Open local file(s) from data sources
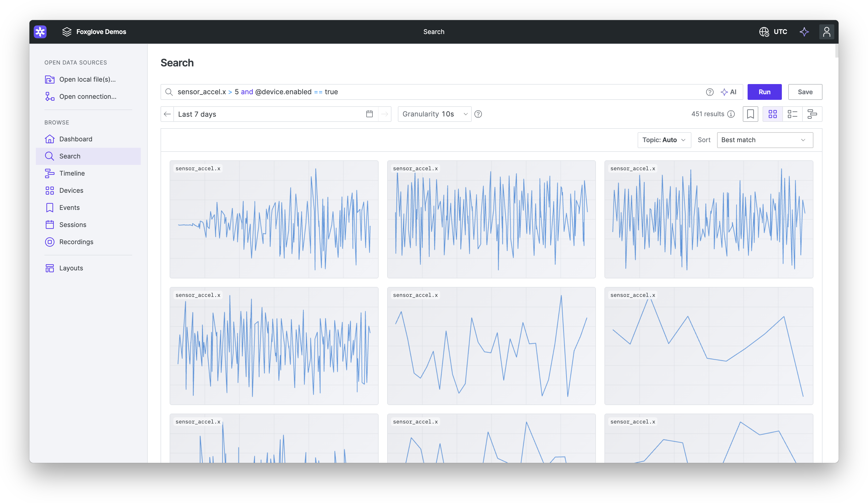 click(x=88, y=79)
